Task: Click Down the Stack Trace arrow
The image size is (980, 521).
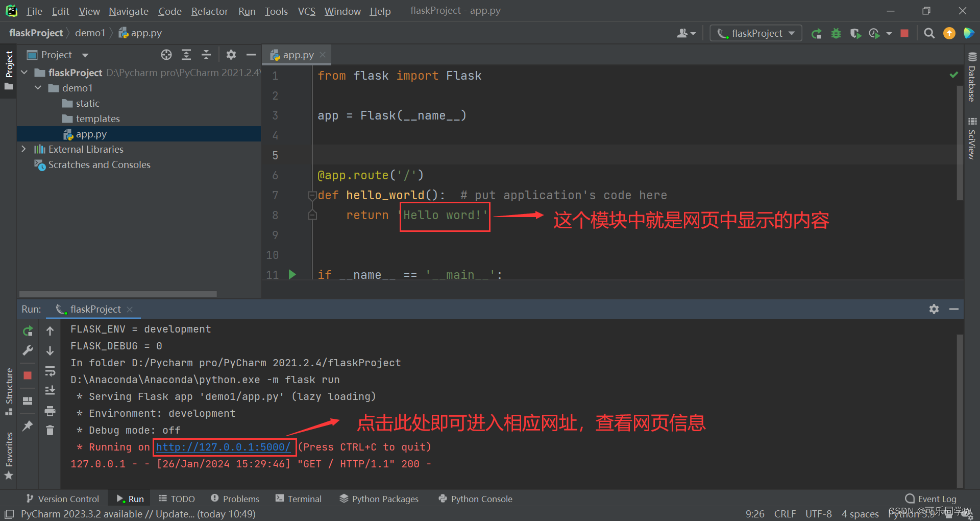Action: coord(50,351)
